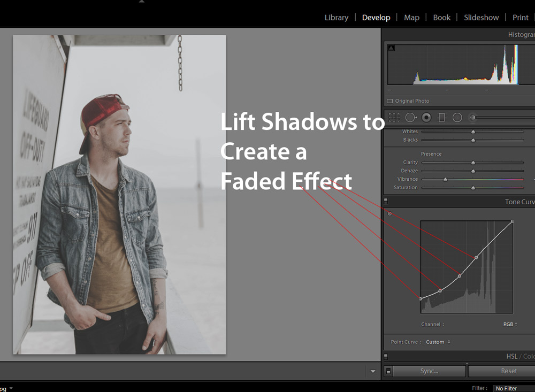This screenshot has height=392, width=535.
Task: Click the Vibrance slider handle
Action: (445, 180)
